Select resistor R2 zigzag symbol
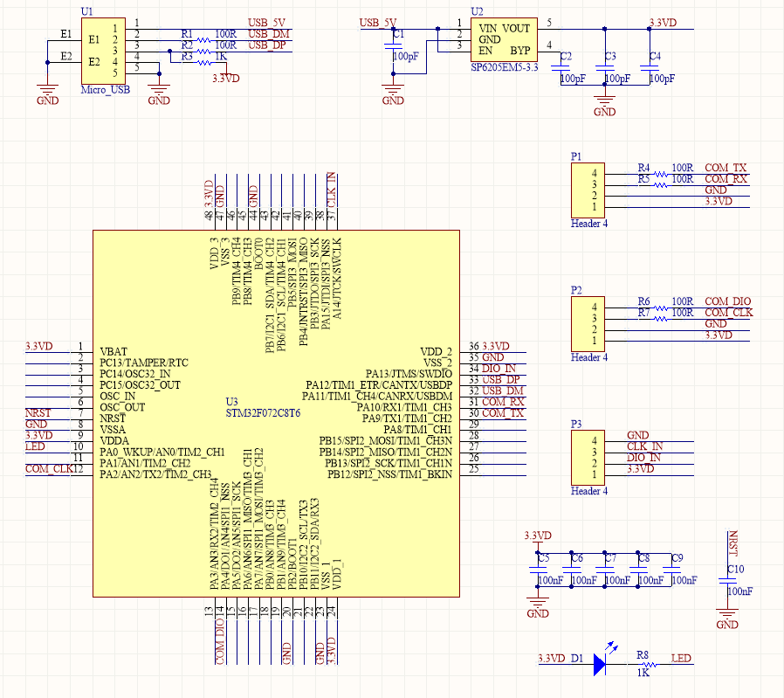Screen dimensions: 784x698 coord(204,52)
